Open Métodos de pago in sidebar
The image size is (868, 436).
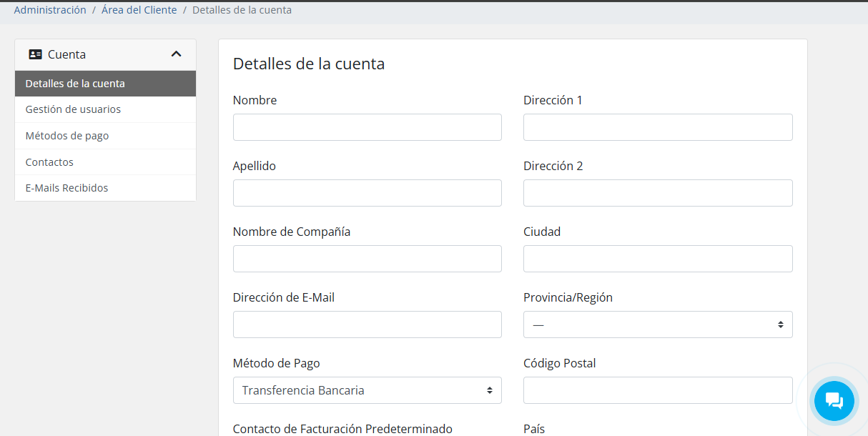(x=67, y=136)
